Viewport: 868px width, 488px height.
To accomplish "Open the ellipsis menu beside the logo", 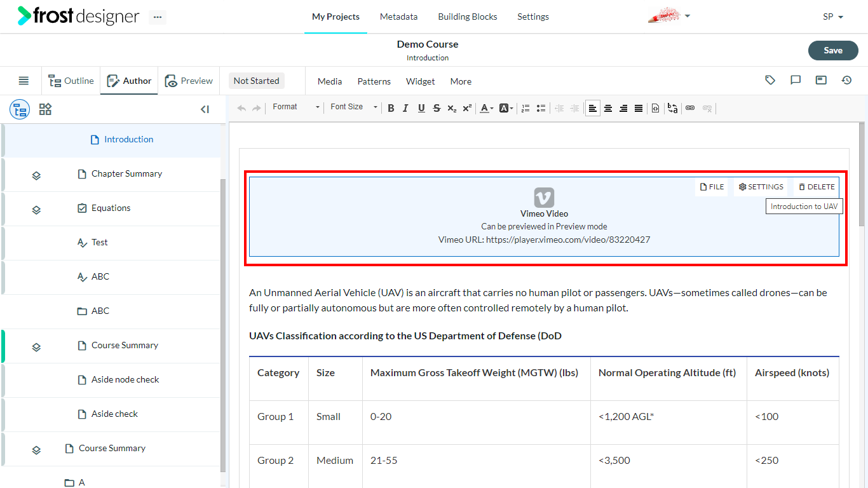I will (158, 17).
